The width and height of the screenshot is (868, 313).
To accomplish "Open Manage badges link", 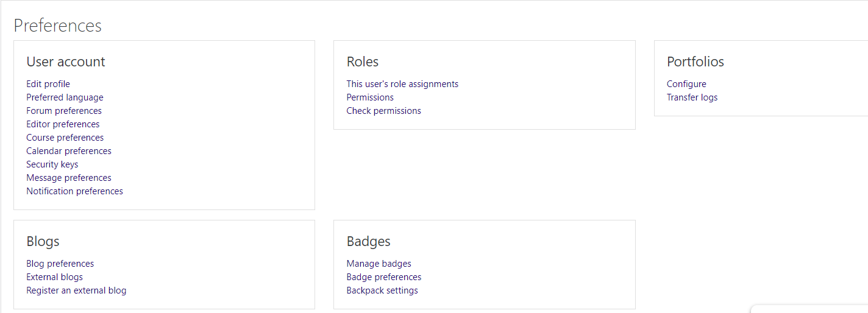I will [x=379, y=264].
